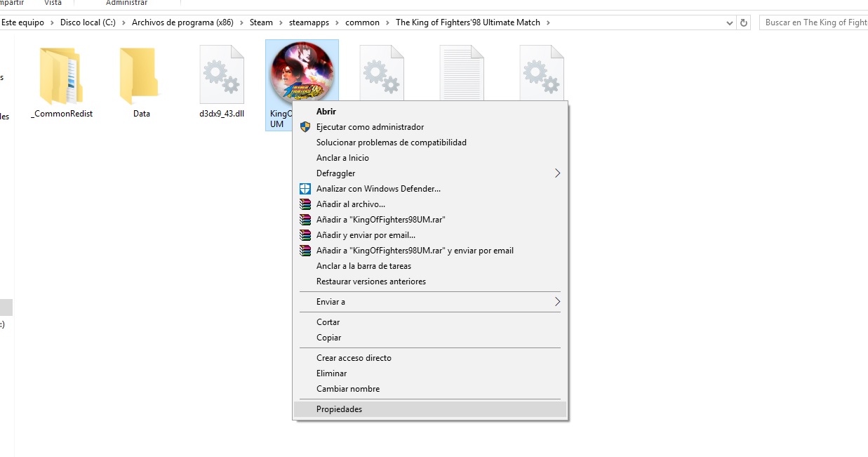Choose Eliminar from the context menu
The image size is (868, 457).
coord(430,373)
